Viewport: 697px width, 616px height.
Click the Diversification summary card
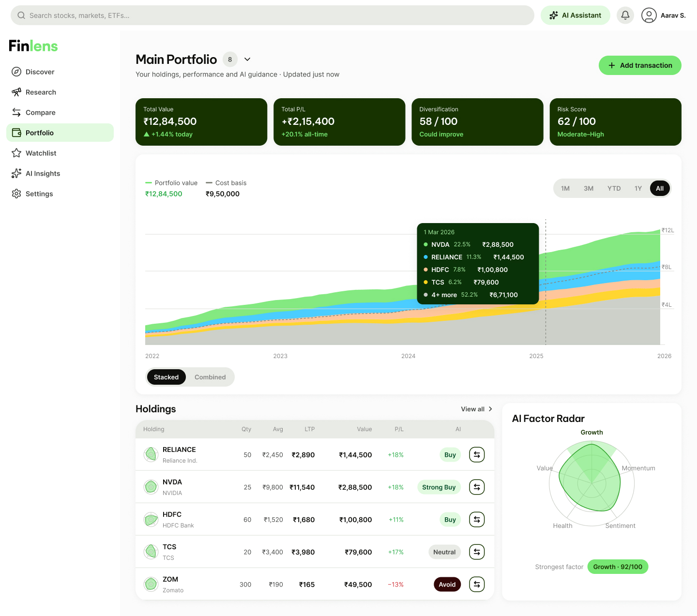[x=478, y=122]
